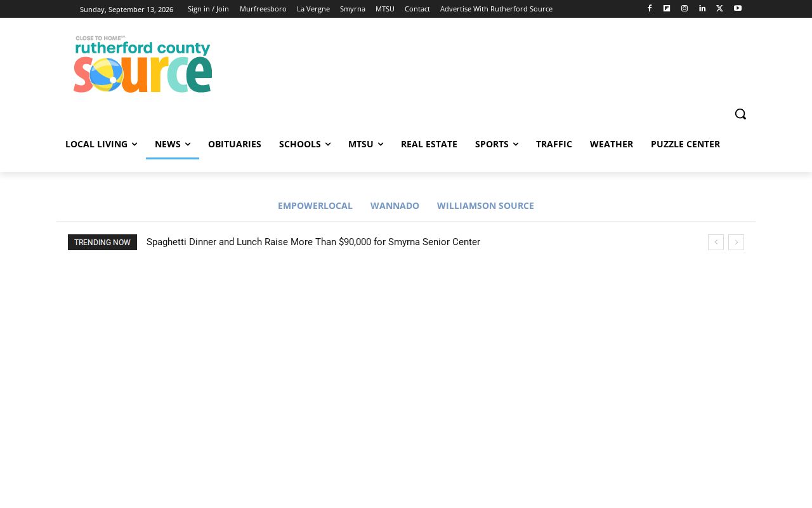Open the Facebook page icon
The height and width of the screenshot is (508, 812).
point(649,8)
